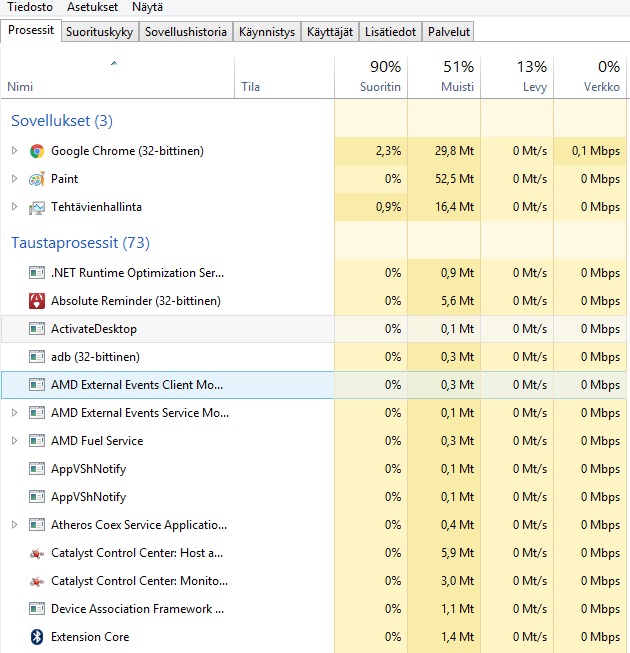The image size is (630, 653).
Task: Switch to the Käynnistys tab
Action: (x=267, y=32)
